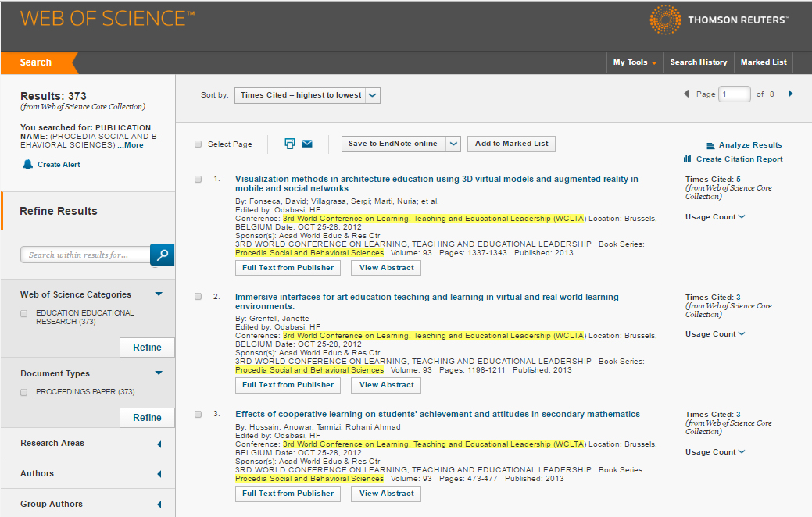The width and height of the screenshot is (812, 517).
Task: View Abstract for result 1
Action: (386, 268)
